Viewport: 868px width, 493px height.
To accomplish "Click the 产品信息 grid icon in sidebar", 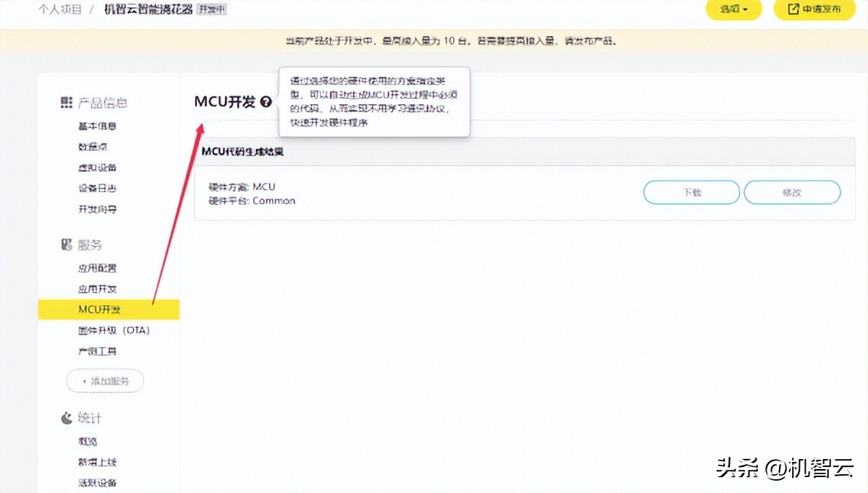I will [x=67, y=103].
